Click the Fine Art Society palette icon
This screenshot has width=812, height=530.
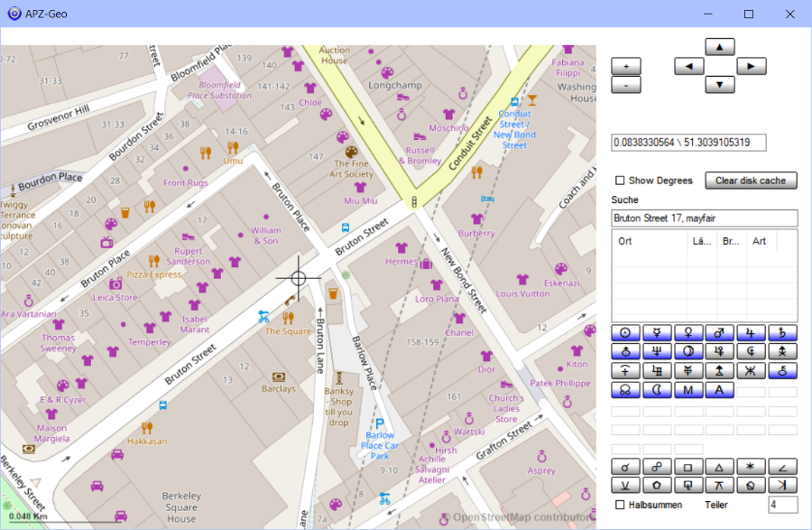point(352,152)
